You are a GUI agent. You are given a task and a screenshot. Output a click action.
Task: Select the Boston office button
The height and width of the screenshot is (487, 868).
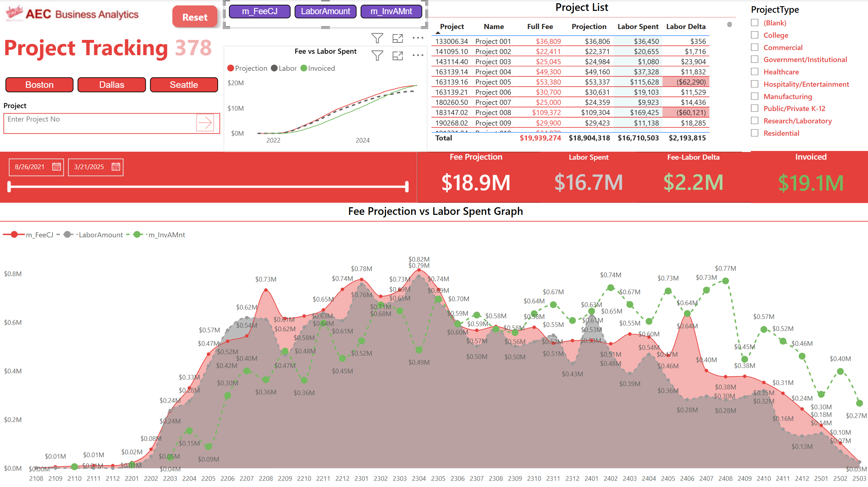(39, 85)
